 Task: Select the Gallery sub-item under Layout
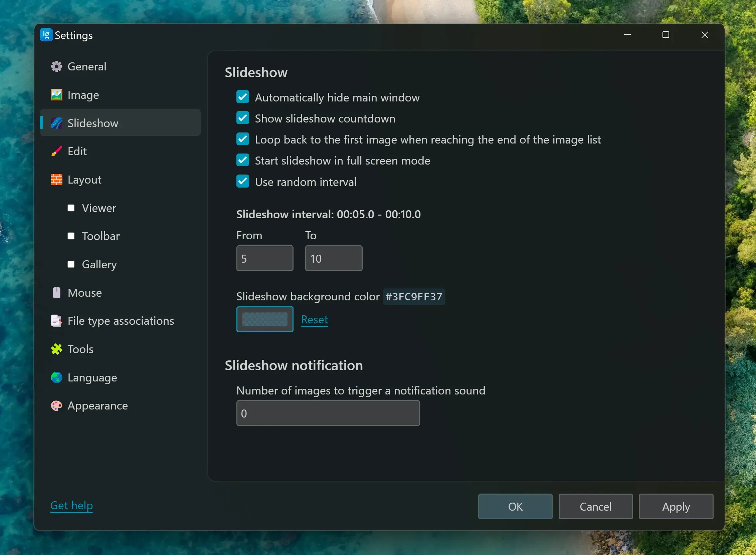[x=99, y=264]
